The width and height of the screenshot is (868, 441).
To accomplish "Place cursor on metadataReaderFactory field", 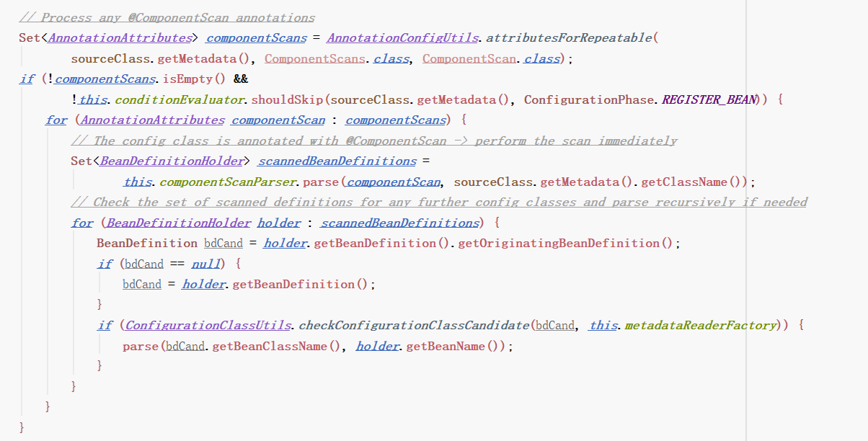I will [700, 326].
